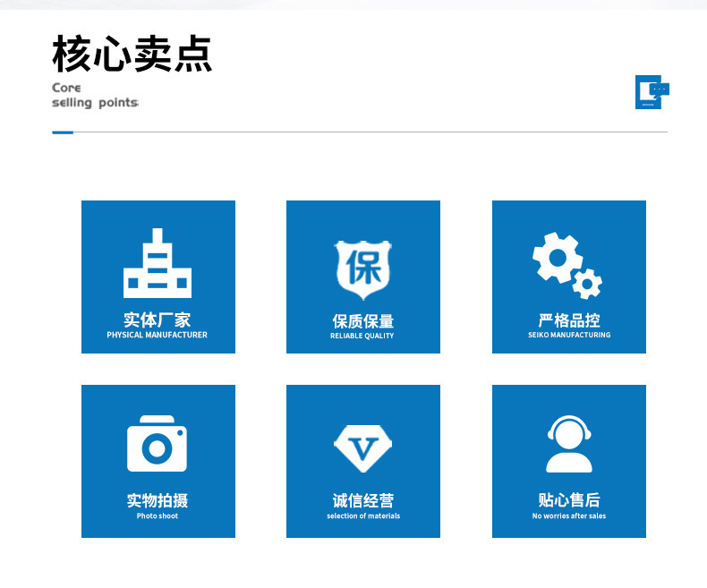
Task: Click the shield icon with 保 character
Action: pyautogui.click(x=363, y=270)
